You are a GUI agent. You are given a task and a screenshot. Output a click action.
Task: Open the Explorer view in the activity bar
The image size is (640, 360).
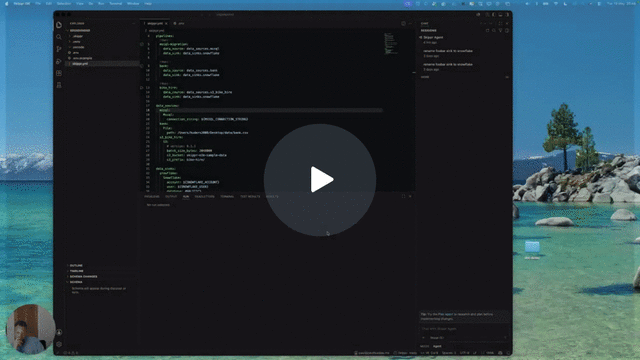click(x=59, y=25)
